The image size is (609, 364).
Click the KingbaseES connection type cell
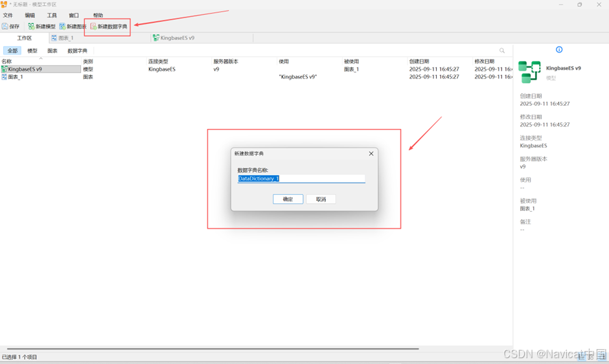tap(162, 69)
